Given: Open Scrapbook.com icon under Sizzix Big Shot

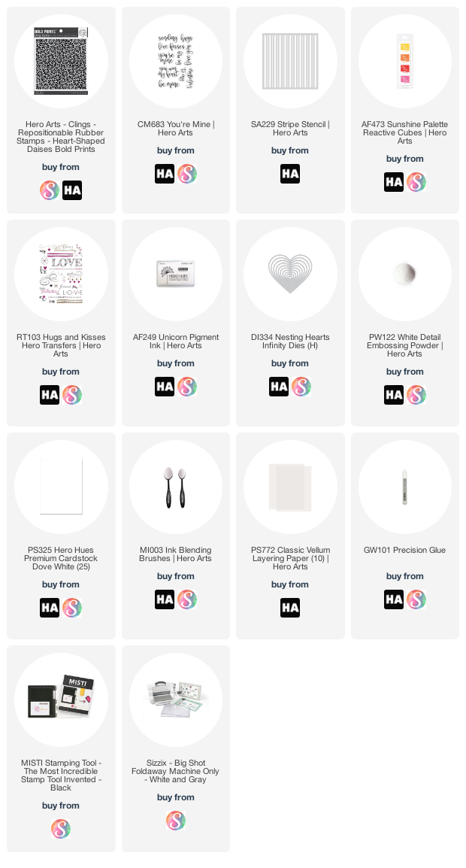Looking at the screenshot, I should coord(175,821).
